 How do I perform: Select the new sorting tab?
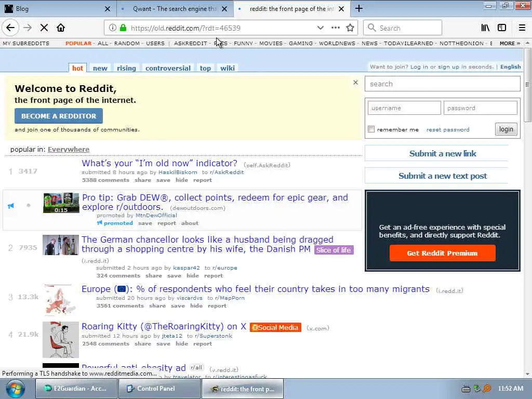coord(100,68)
